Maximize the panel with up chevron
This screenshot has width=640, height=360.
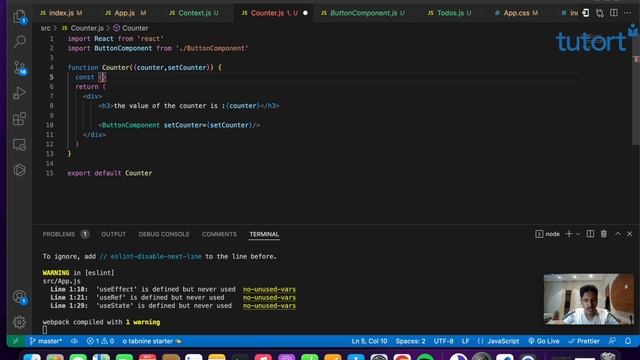point(618,234)
